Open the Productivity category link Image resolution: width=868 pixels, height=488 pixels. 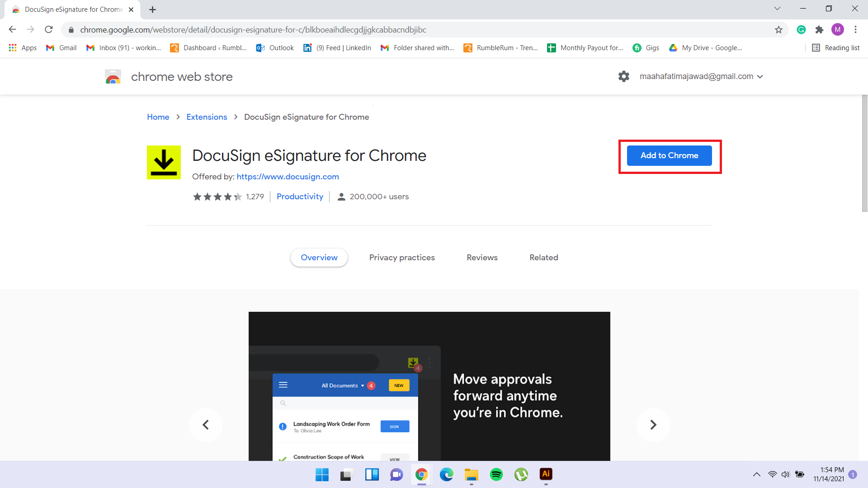point(300,197)
